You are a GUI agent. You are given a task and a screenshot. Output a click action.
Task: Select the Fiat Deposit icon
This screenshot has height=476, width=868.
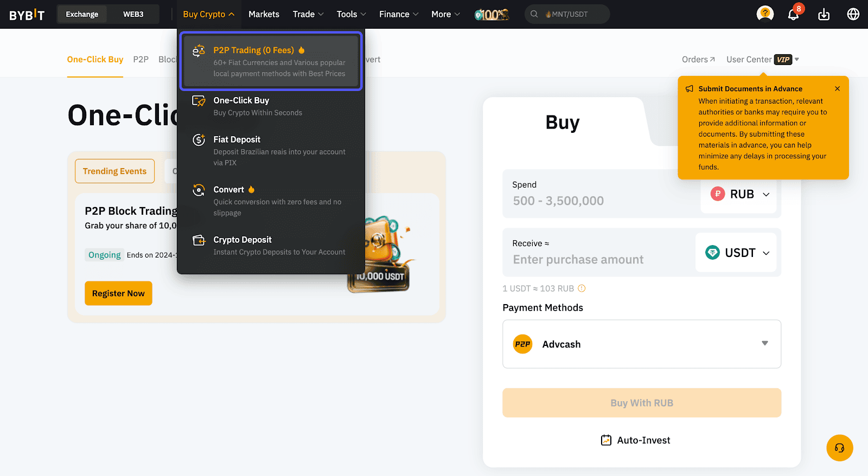(199, 139)
